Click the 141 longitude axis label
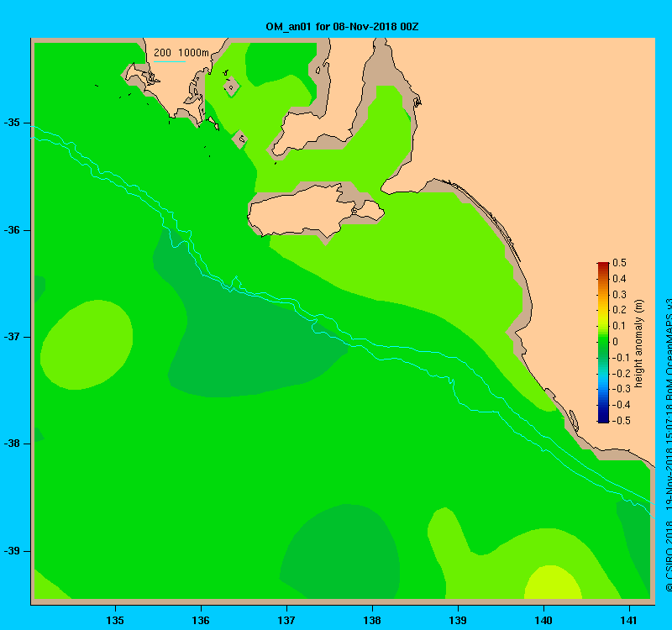 click(x=628, y=620)
